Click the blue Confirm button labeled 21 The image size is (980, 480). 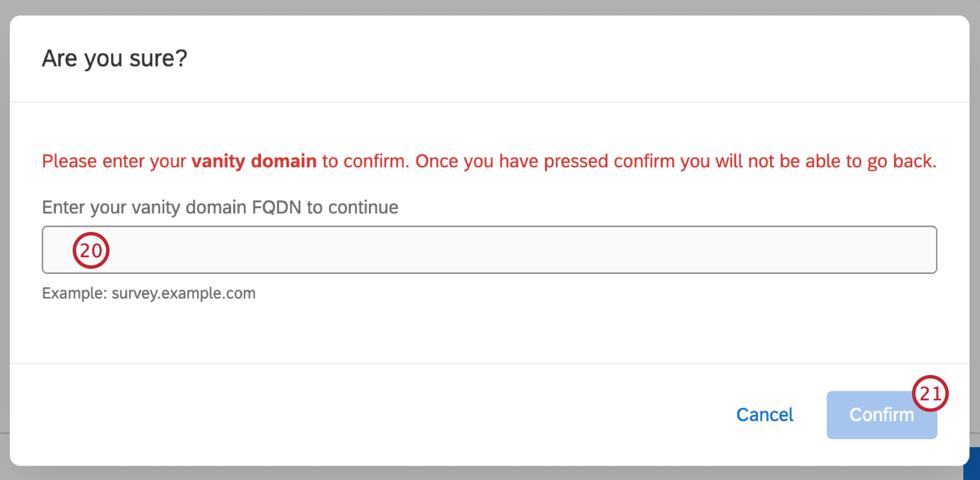pos(881,414)
